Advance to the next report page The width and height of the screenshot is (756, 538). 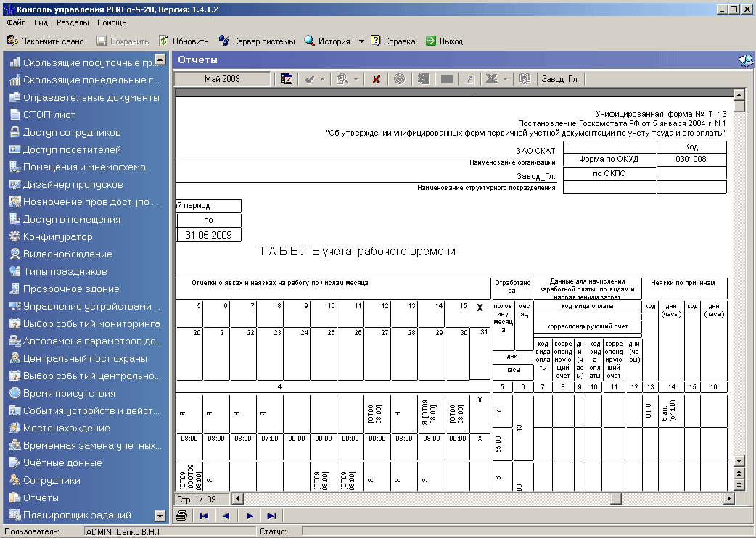pyautogui.click(x=249, y=516)
